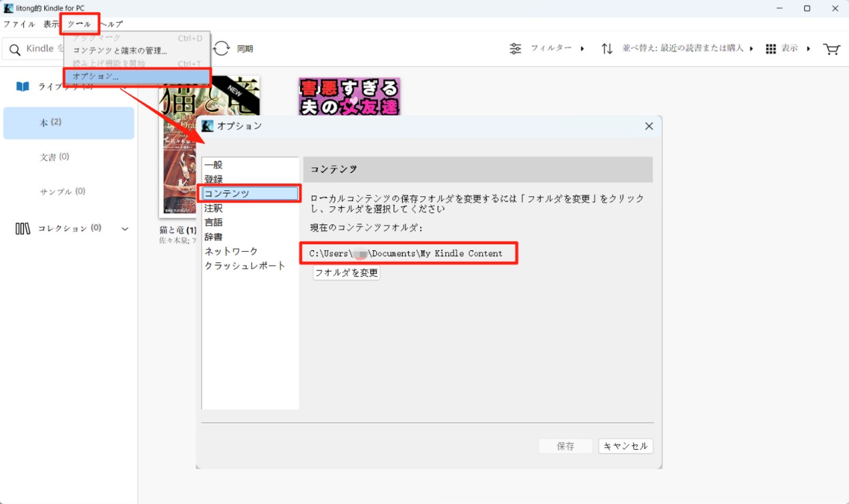This screenshot has width=849, height=504.
Task: Open the フィルター dropdown arrow
Action: 582,49
